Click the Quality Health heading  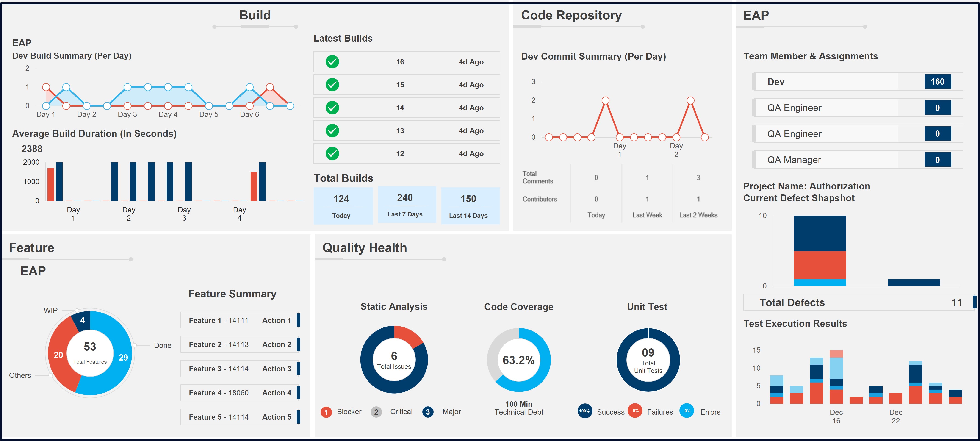point(364,248)
